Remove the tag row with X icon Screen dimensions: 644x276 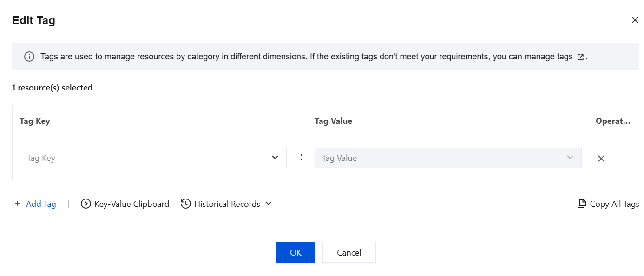pyautogui.click(x=601, y=159)
